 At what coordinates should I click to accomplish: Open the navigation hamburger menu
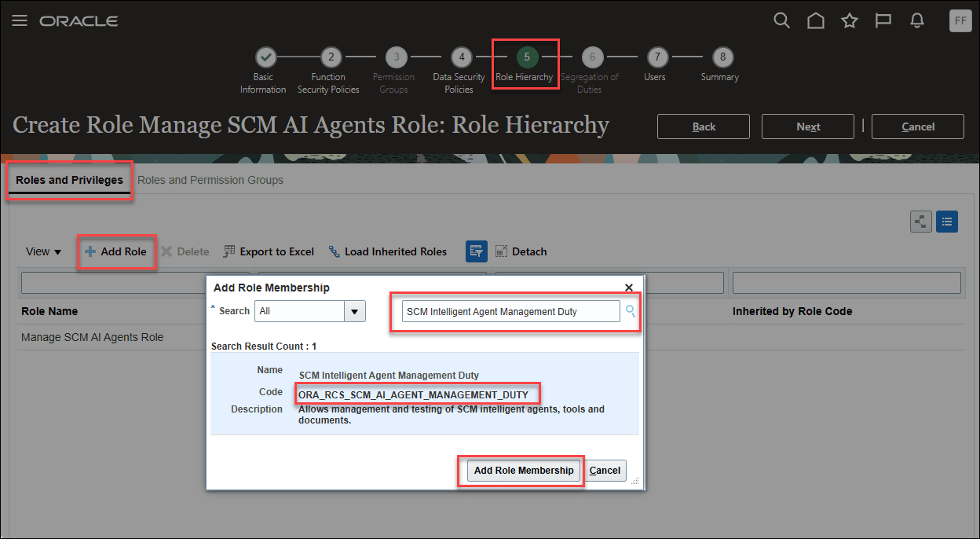20,20
